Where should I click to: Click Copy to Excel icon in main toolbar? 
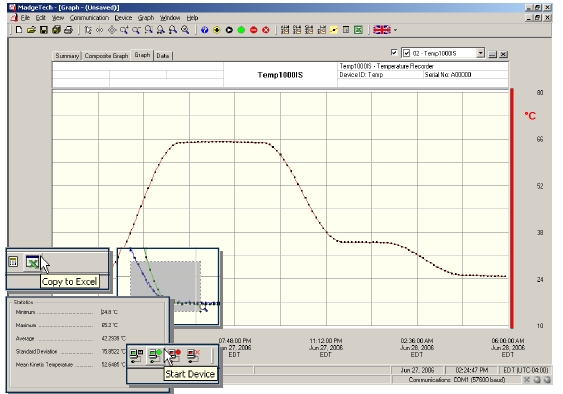click(x=358, y=30)
